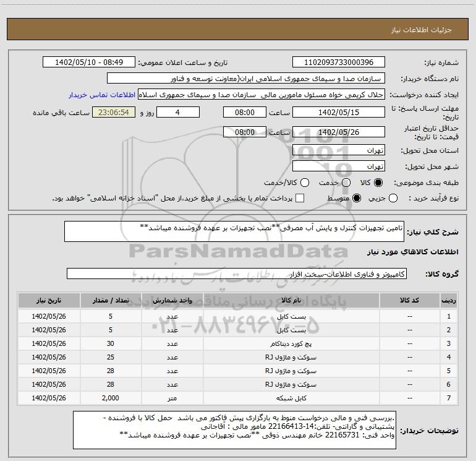This screenshot has height=461, width=476.
Task: Click item name in row 2 بست کابل
Action: [291, 330]
